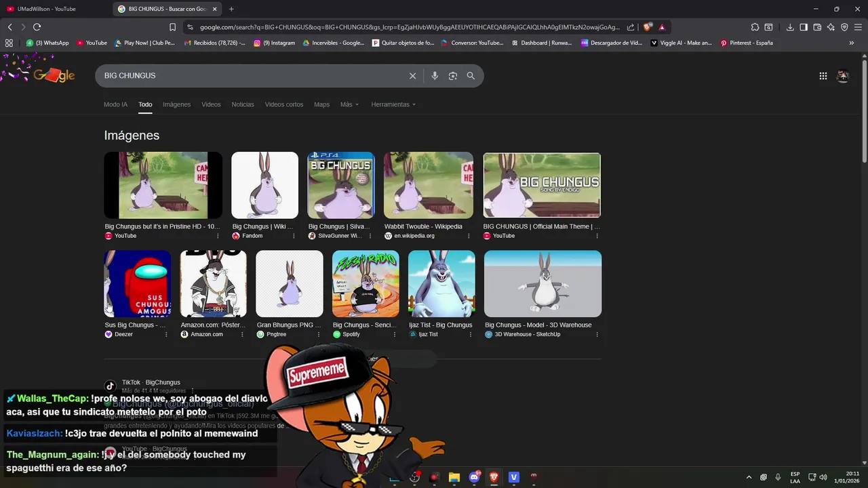Show more bookmarks with double chevron
This screenshot has height=488, width=868.
pos(852,43)
